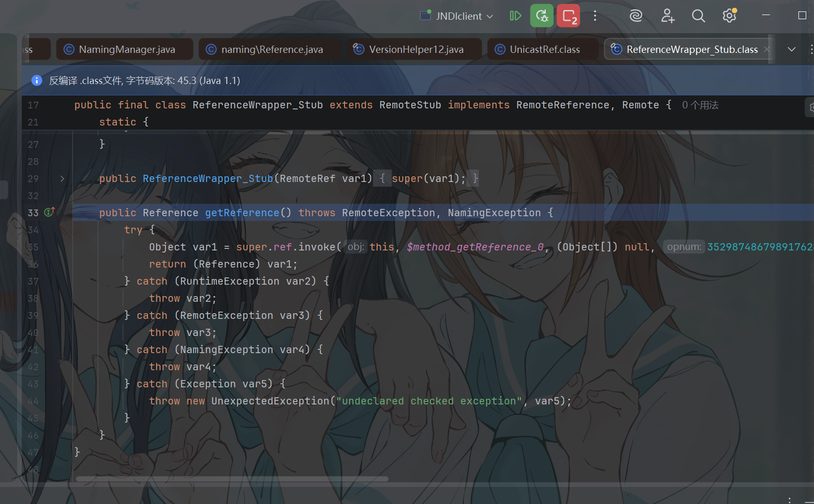Close the ReferenceWrapper_Stub.class tab
The image size is (814, 504).
(x=767, y=49)
